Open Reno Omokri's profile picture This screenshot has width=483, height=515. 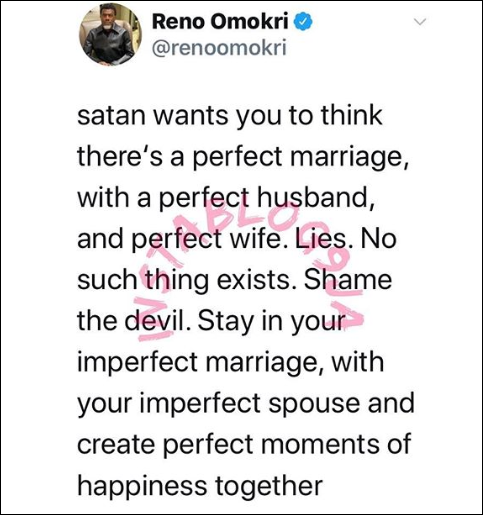pyautogui.click(x=110, y=35)
